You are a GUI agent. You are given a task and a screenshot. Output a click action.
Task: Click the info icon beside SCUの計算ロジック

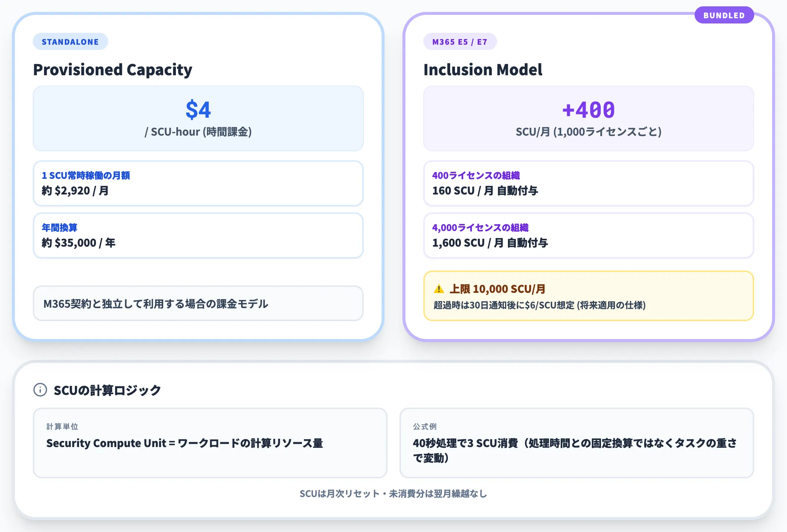tap(40, 390)
